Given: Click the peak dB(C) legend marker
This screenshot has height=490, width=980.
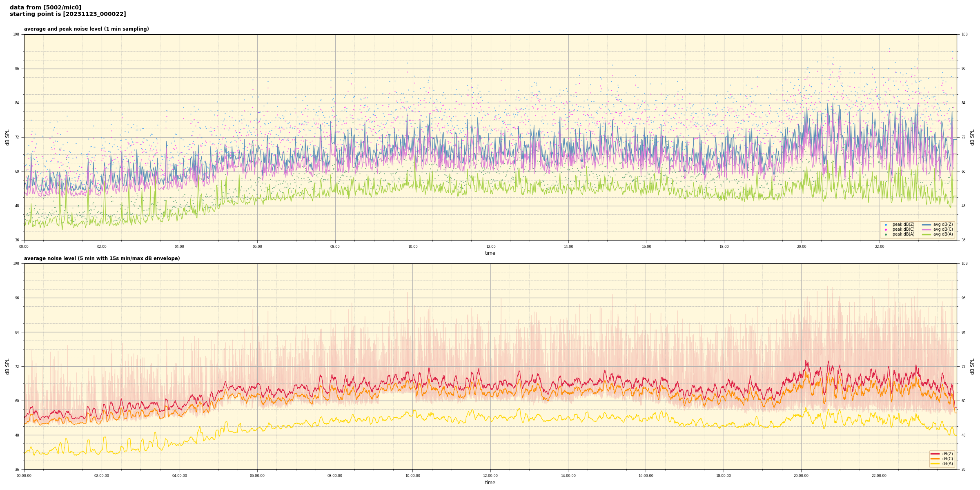Looking at the screenshot, I should click(886, 229).
